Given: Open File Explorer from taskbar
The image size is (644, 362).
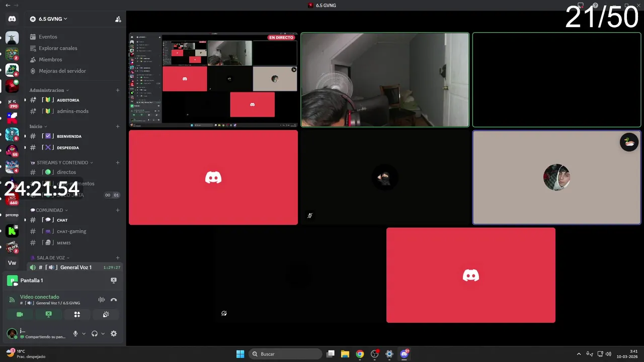Looking at the screenshot, I should coord(345,354).
